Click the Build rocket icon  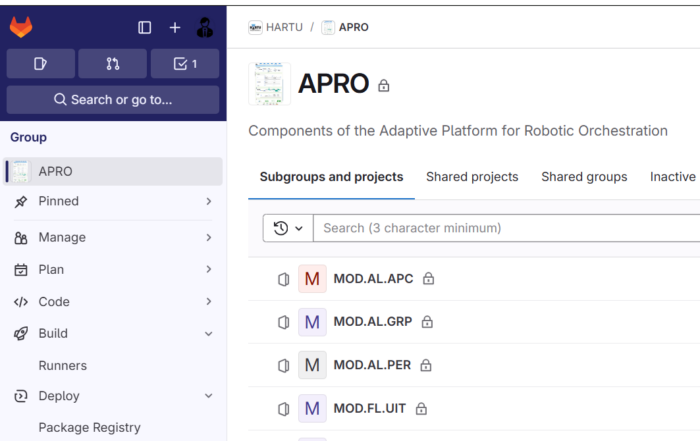pos(21,333)
